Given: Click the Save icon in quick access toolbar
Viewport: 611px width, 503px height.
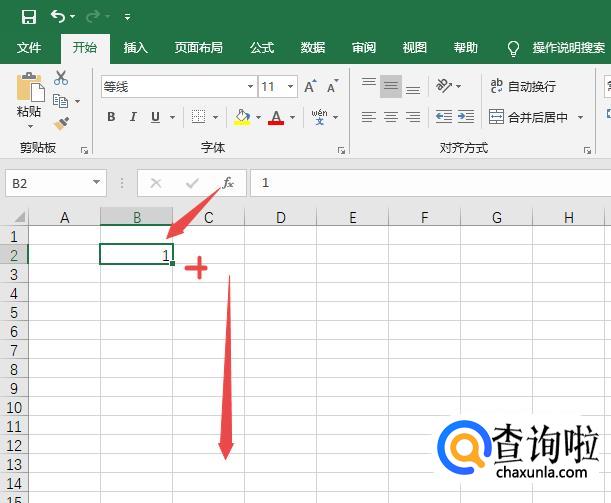Looking at the screenshot, I should [28, 17].
